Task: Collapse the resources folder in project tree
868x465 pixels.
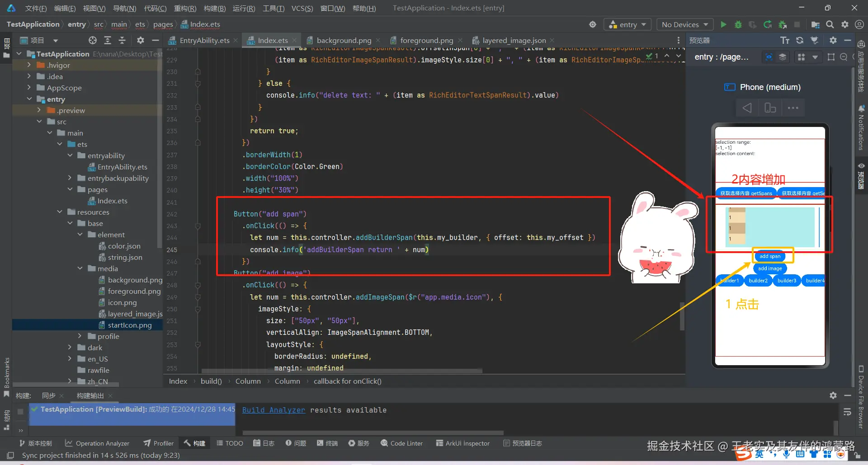Action: click(x=60, y=211)
